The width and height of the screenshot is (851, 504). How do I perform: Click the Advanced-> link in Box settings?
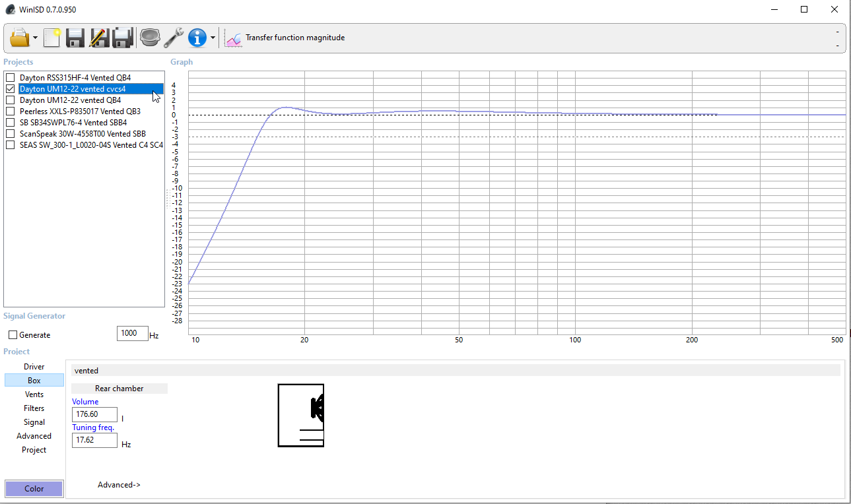(119, 485)
